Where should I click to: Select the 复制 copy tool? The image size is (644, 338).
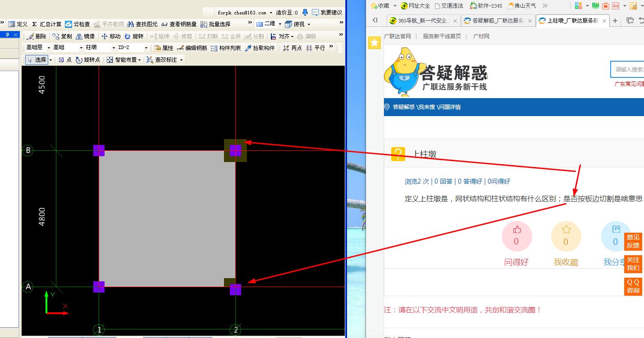(x=62, y=36)
